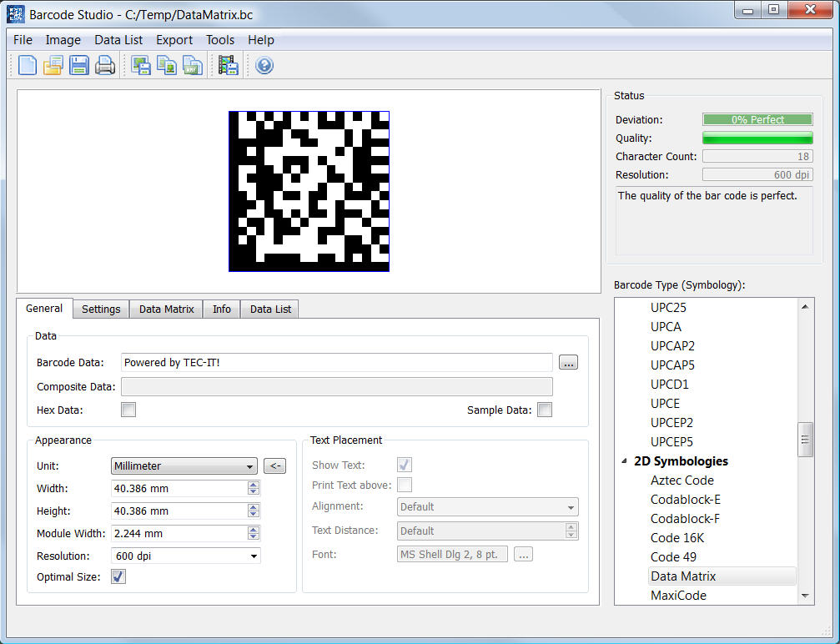Viewport: 840px width, 644px height.
Task: Toggle the Hex Data checkbox
Action: [128, 410]
